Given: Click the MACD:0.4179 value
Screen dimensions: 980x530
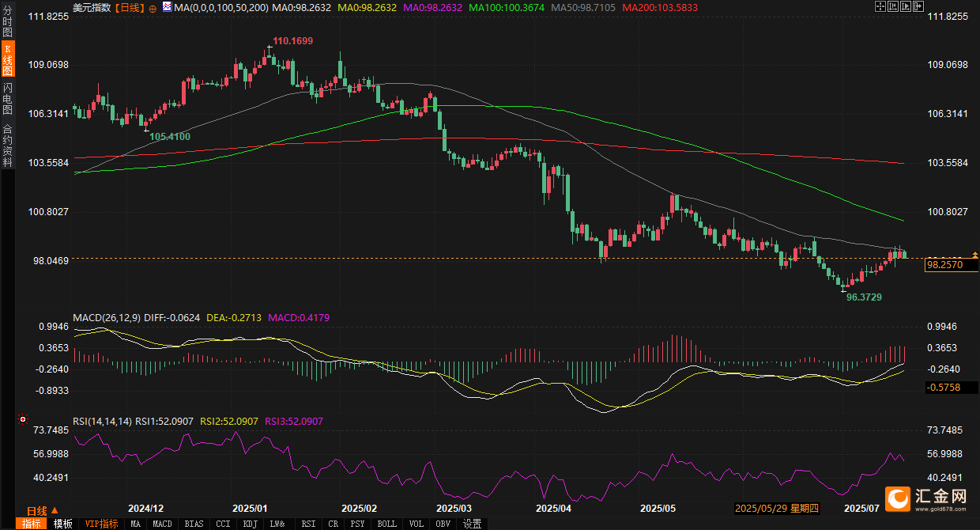Looking at the screenshot, I should (x=299, y=317).
